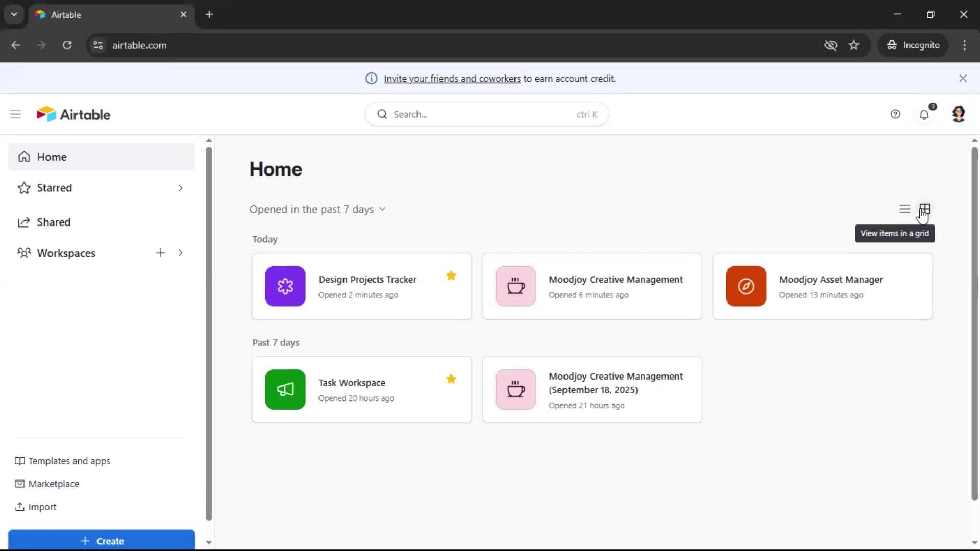Expand the Starred section chevron
Viewport: 980px width, 551px height.
click(180, 188)
